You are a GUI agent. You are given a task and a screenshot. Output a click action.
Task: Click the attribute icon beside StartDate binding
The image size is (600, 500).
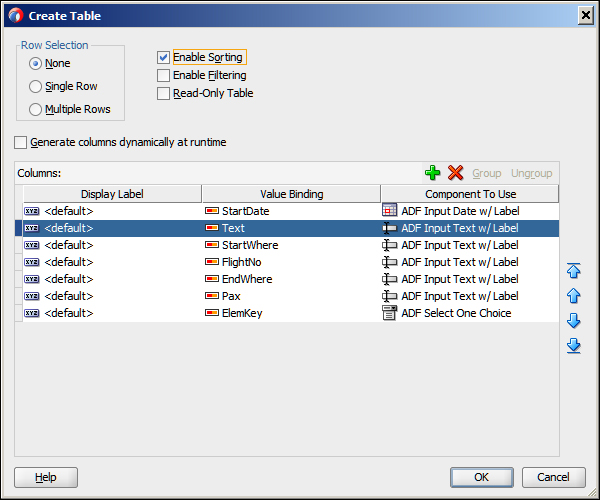212,211
